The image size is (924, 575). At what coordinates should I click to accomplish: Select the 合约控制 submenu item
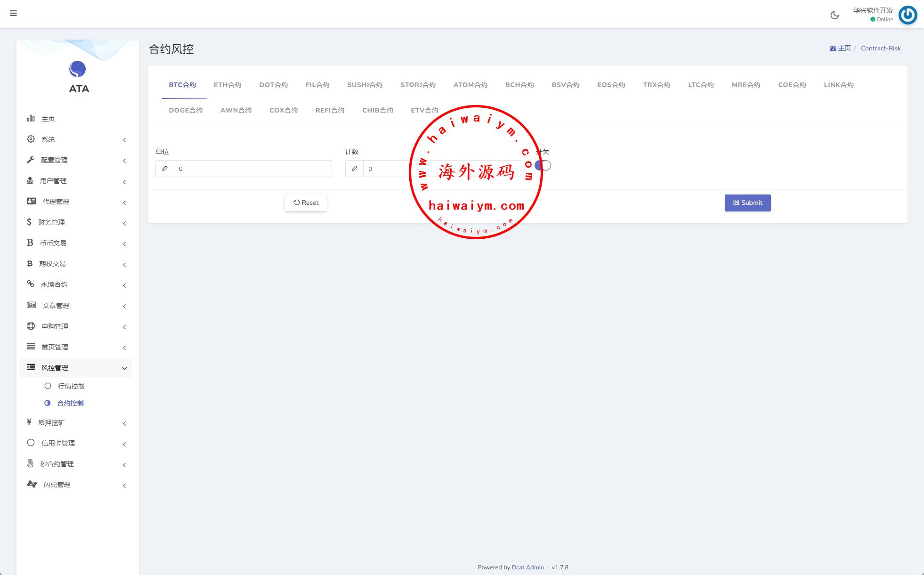[x=70, y=403]
